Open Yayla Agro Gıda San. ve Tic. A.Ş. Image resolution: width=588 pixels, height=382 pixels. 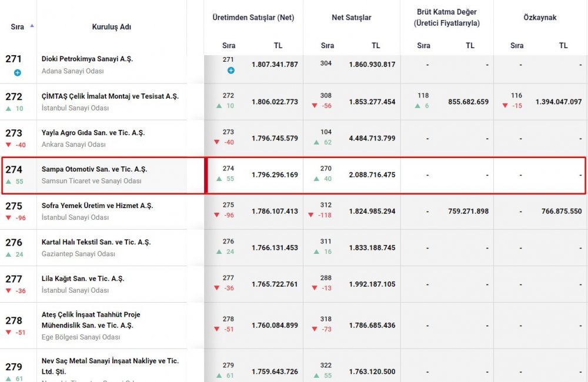click(x=93, y=133)
